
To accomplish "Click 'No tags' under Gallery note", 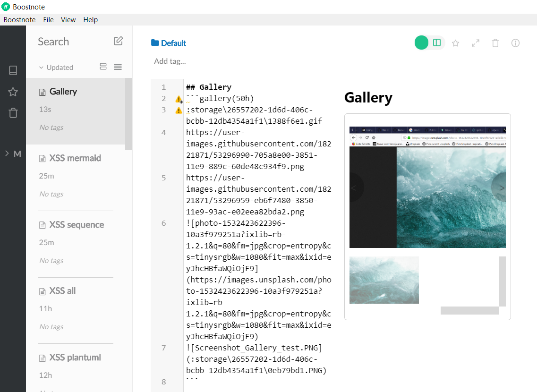I will pyautogui.click(x=51, y=128).
